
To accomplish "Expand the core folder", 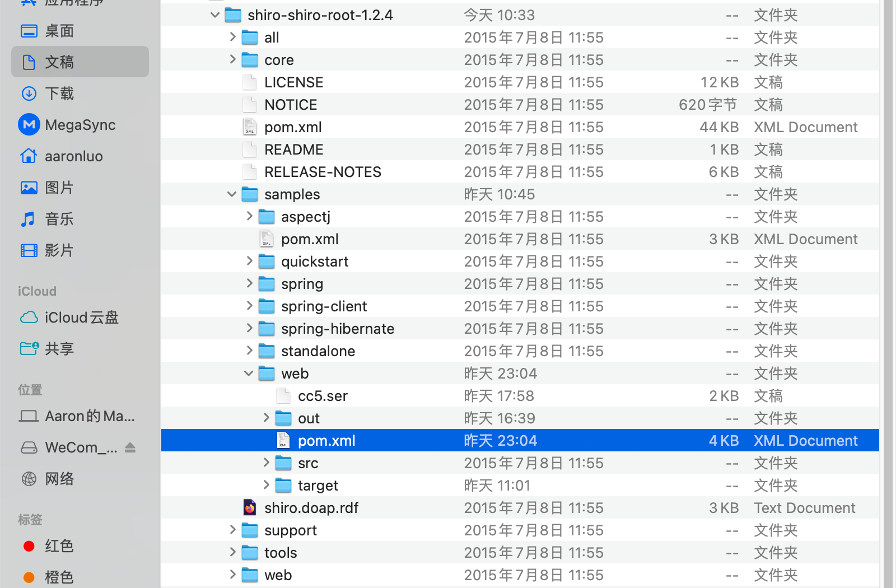I will coord(232,59).
